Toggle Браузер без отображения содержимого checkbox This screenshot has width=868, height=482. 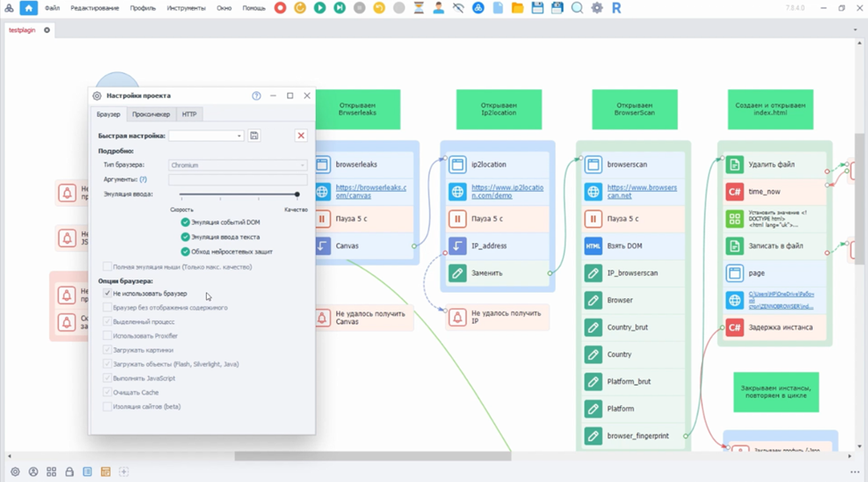pyautogui.click(x=107, y=307)
